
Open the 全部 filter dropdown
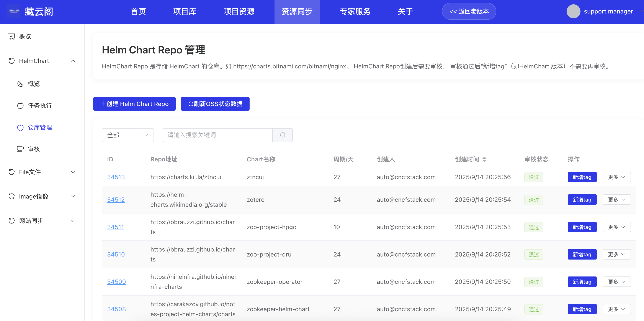[x=128, y=135]
